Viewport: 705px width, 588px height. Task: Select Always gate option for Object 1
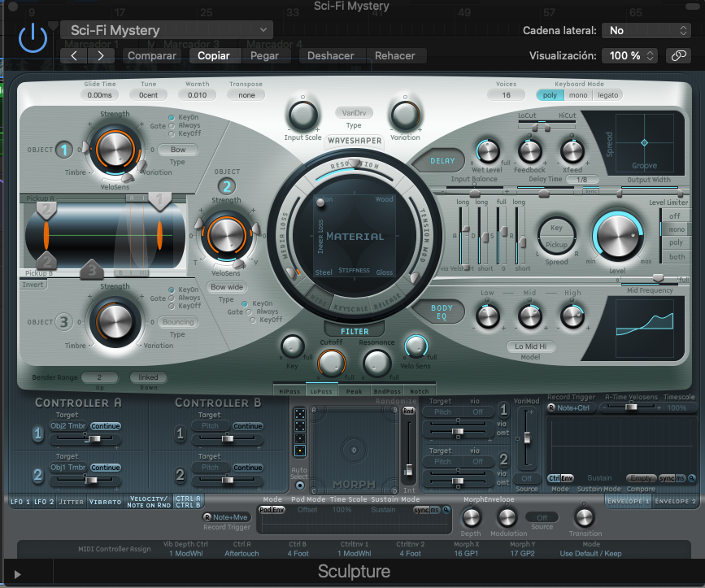point(172,126)
